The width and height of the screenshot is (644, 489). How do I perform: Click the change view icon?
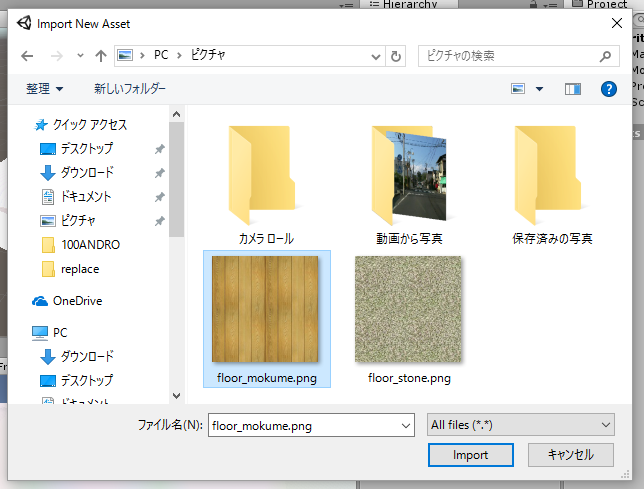coord(518,89)
